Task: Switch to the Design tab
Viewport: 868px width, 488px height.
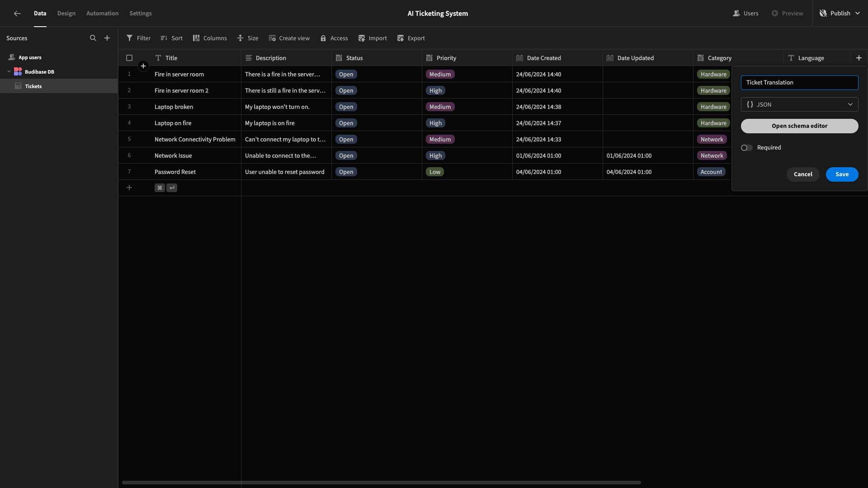Action: click(x=66, y=14)
